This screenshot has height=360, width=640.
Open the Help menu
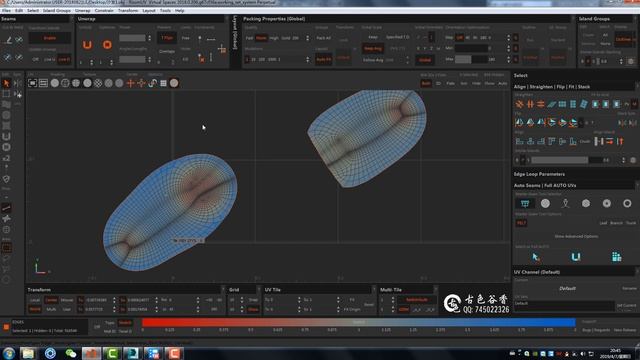[180, 11]
